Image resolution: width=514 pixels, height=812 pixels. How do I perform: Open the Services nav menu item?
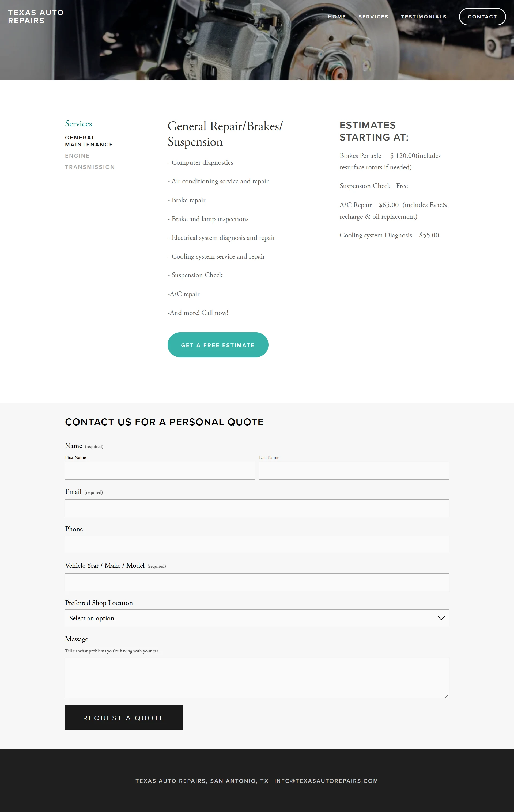(373, 17)
